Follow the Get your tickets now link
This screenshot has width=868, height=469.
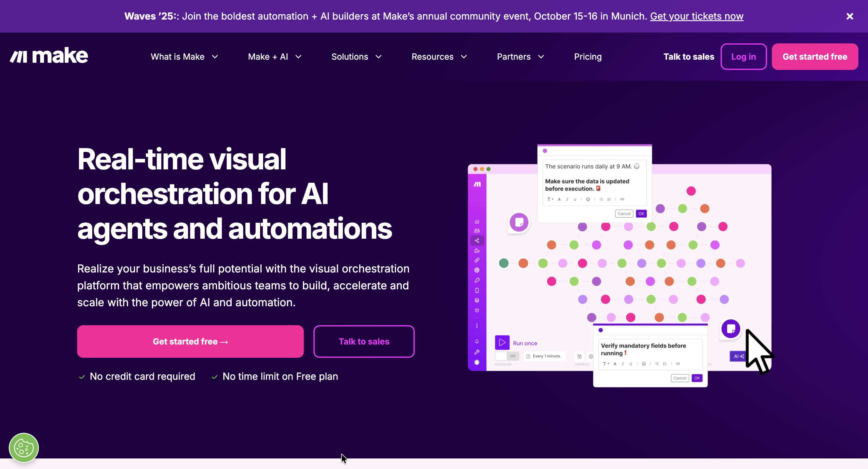(x=697, y=16)
